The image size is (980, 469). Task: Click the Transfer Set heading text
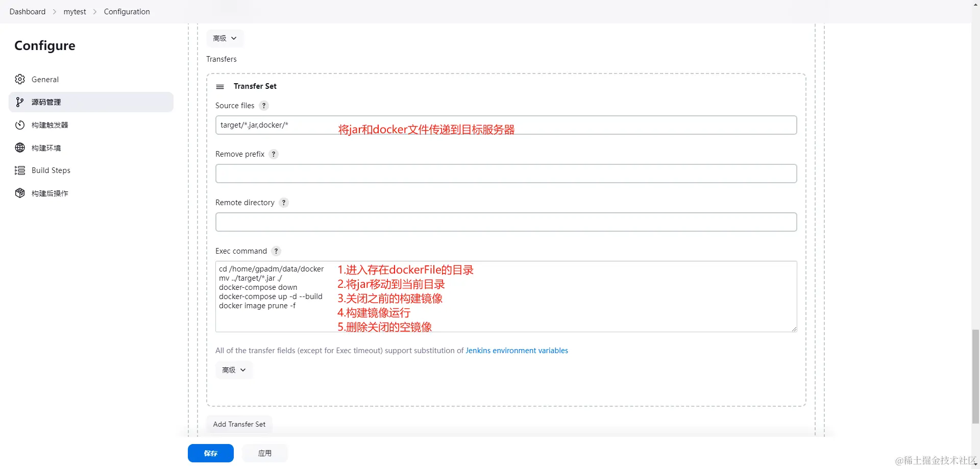pos(255,86)
